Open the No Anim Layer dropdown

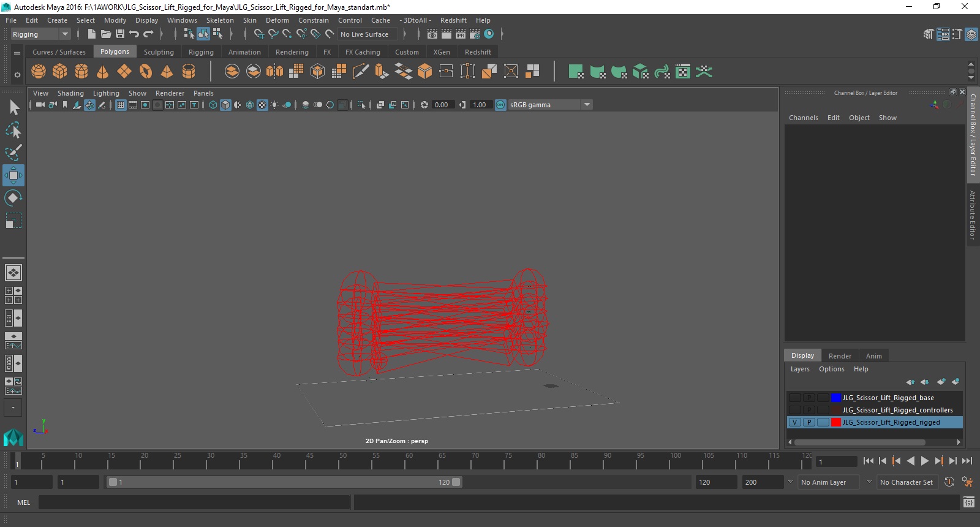click(829, 482)
